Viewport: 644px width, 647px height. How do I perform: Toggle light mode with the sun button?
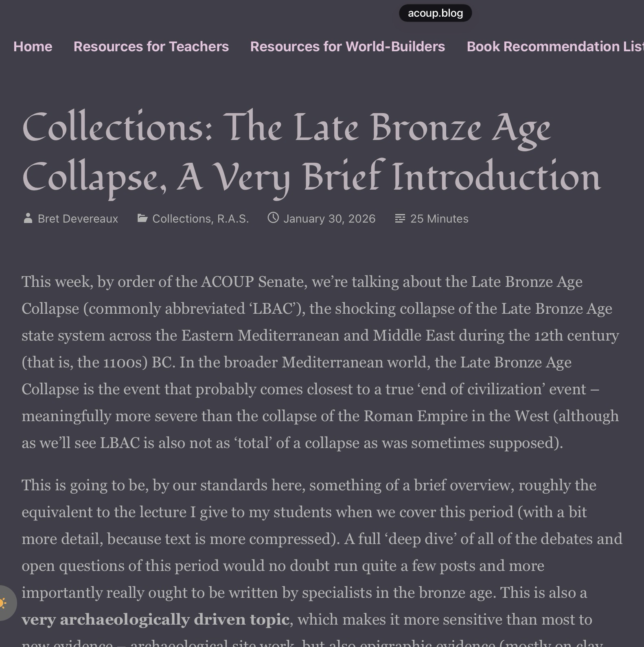4,603
